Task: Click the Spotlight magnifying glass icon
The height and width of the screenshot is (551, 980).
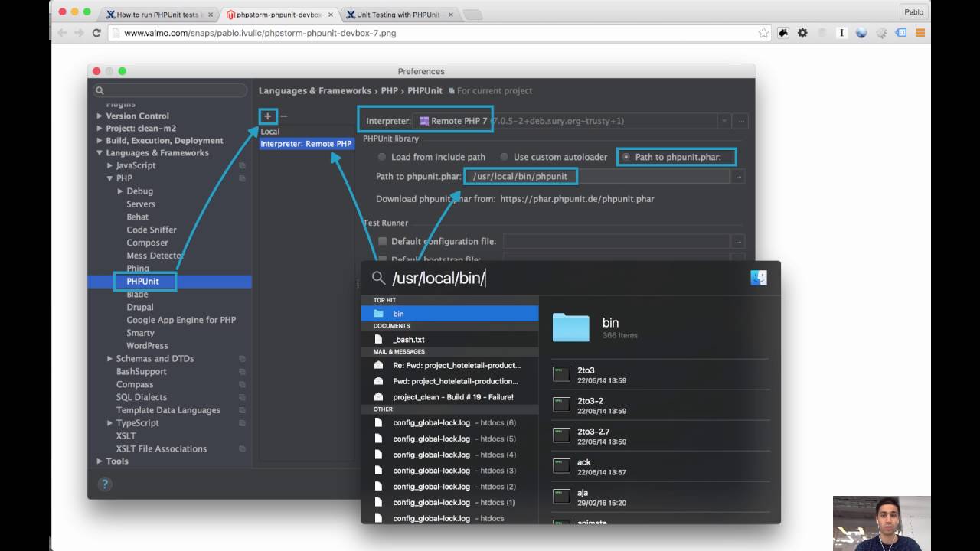Action: coord(378,278)
